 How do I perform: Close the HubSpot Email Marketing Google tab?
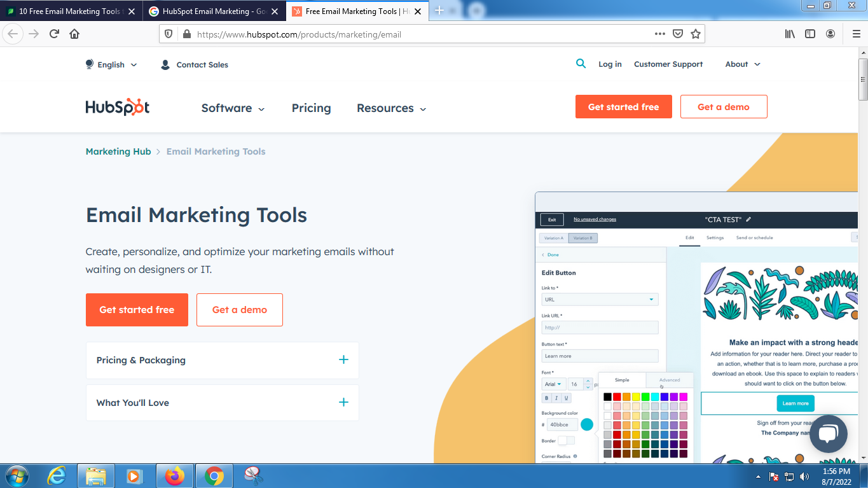[275, 11]
